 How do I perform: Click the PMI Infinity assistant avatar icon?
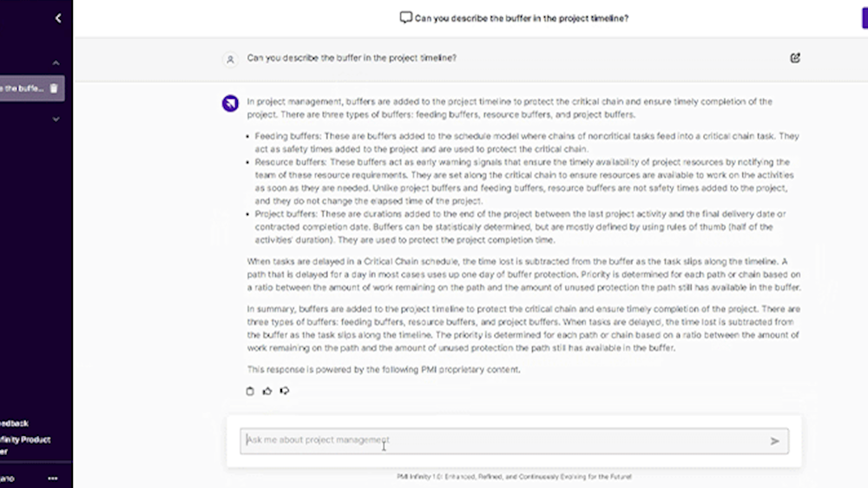click(x=230, y=103)
